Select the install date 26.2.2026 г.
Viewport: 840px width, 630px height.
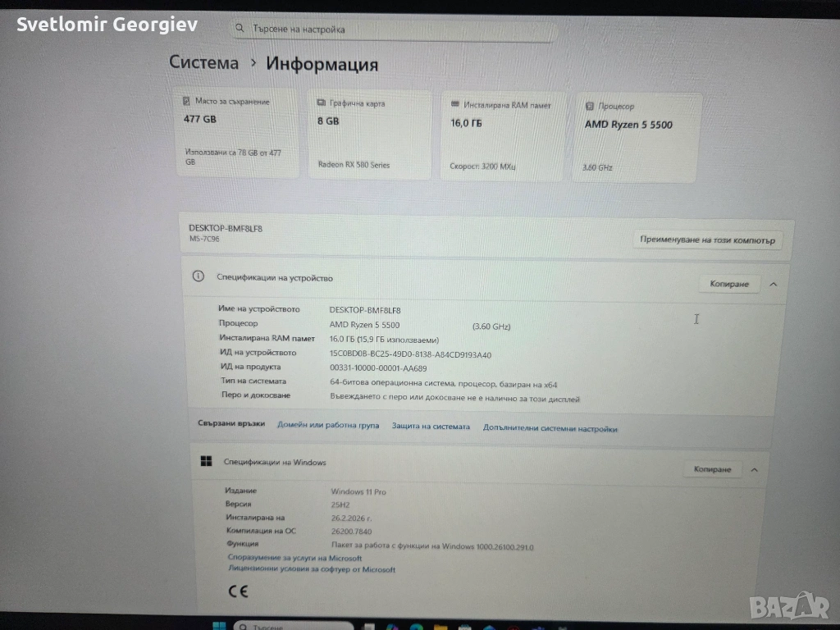pos(351,518)
